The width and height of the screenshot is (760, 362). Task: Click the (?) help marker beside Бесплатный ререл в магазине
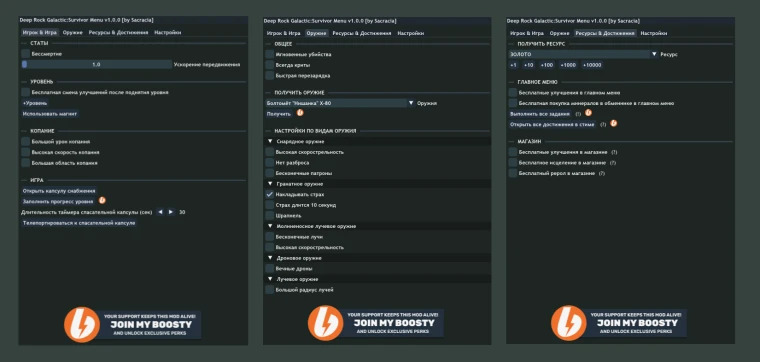(602, 173)
